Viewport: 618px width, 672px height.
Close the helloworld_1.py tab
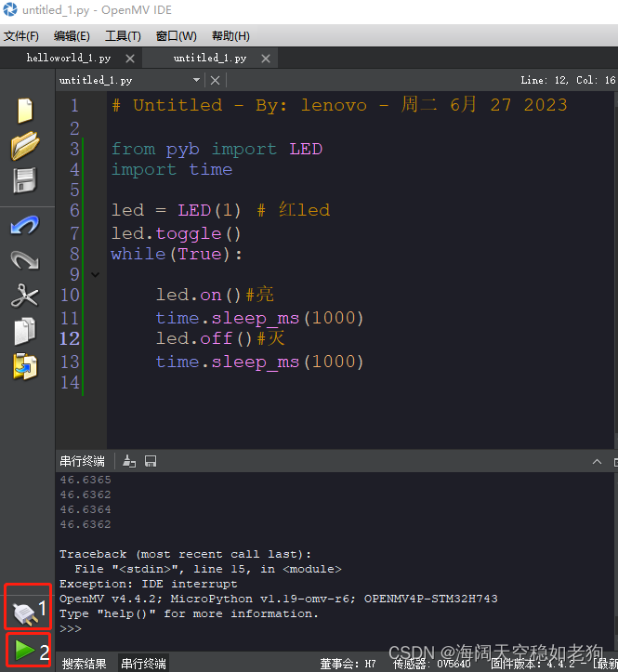coord(130,59)
